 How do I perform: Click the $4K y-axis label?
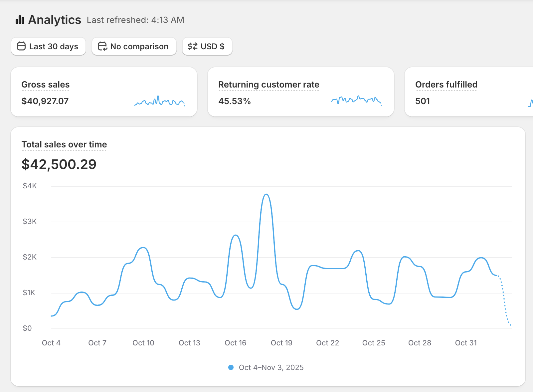[30, 186]
